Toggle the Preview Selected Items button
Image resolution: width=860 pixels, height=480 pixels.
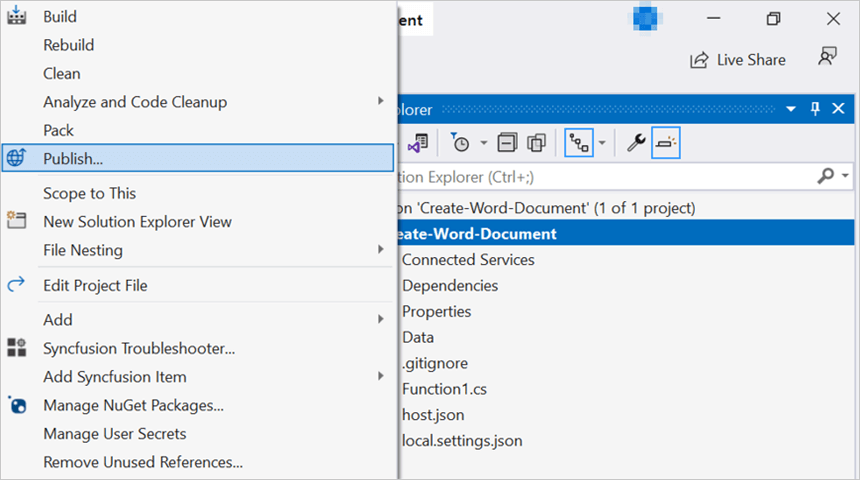(666, 143)
